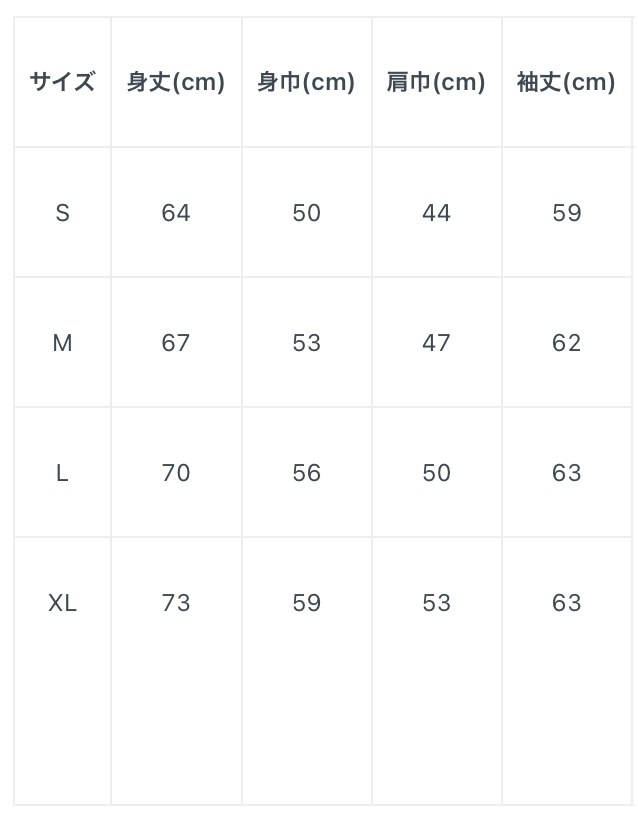Click the M size row label

click(x=62, y=343)
